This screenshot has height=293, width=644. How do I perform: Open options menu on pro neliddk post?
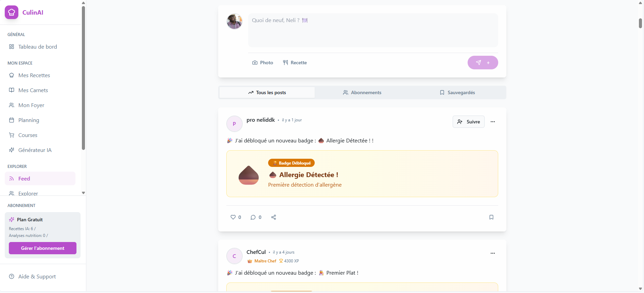coord(493,122)
